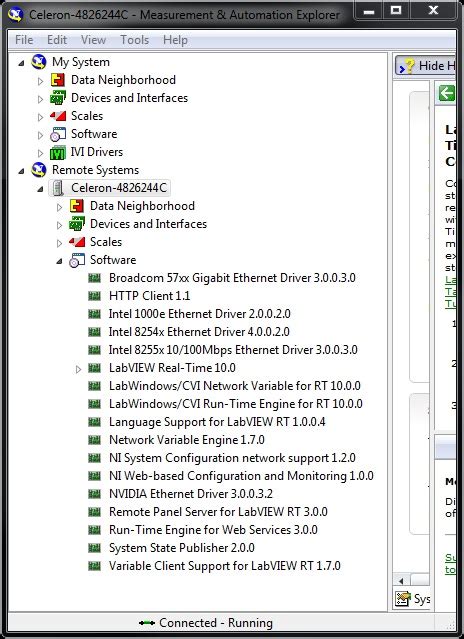Click the My System globe icon
The image size is (464, 639).
point(39,62)
